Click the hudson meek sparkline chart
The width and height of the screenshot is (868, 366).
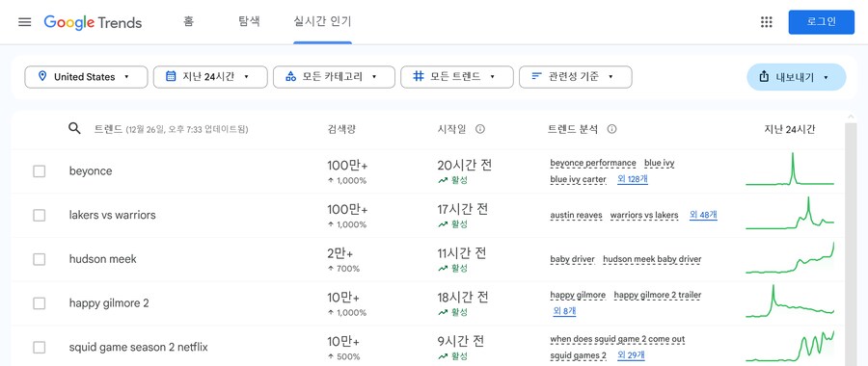coord(790,257)
